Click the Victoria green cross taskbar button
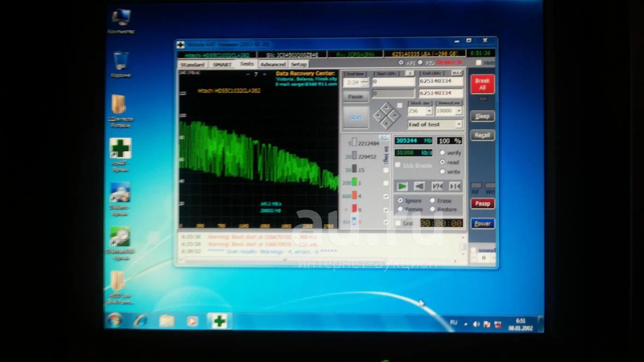644x362 pixels. 219,321
